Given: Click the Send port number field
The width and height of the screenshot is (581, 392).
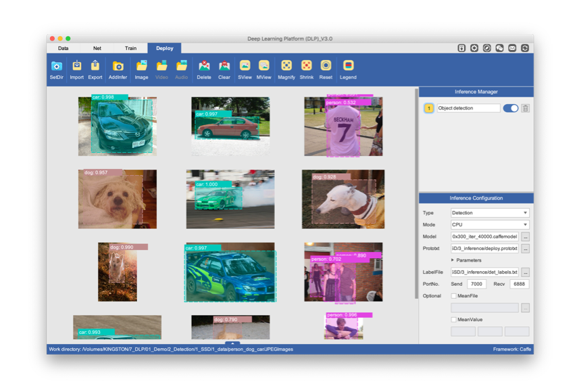Looking at the screenshot, I should [477, 284].
